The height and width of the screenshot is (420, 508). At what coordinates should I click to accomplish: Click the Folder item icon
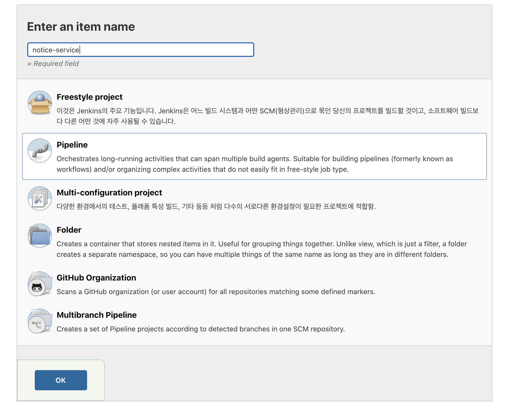[x=40, y=236]
